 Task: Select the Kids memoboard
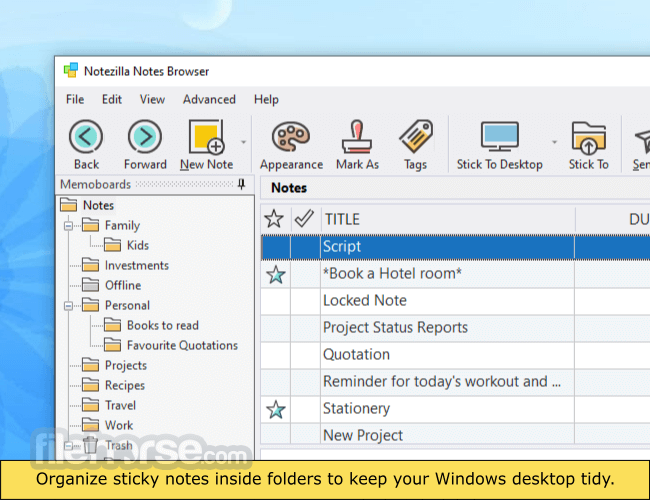point(138,245)
